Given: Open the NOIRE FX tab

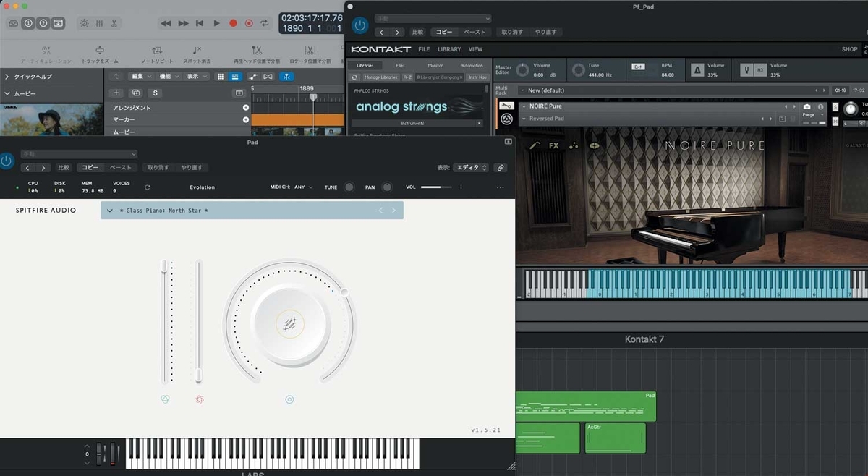Looking at the screenshot, I should 553,145.
